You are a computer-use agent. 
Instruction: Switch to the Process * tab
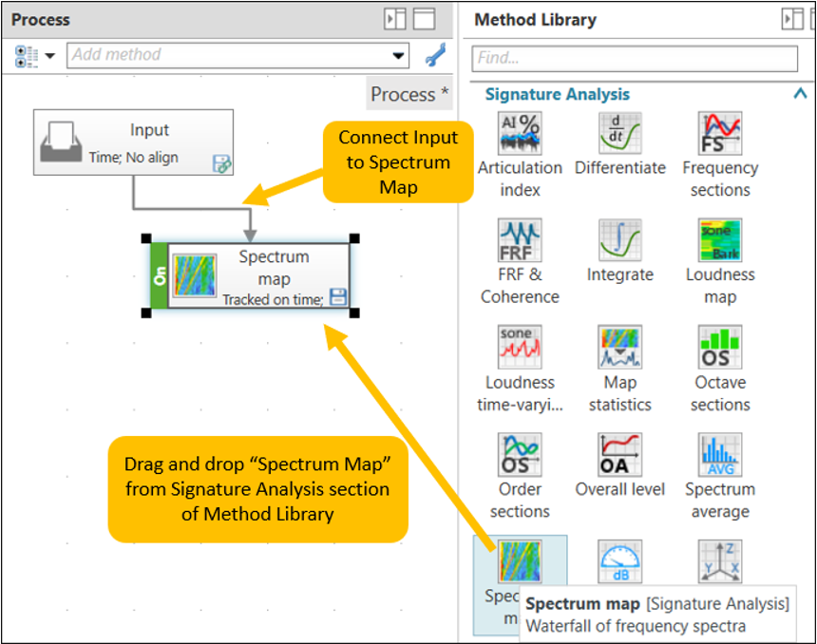click(x=409, y=94)
